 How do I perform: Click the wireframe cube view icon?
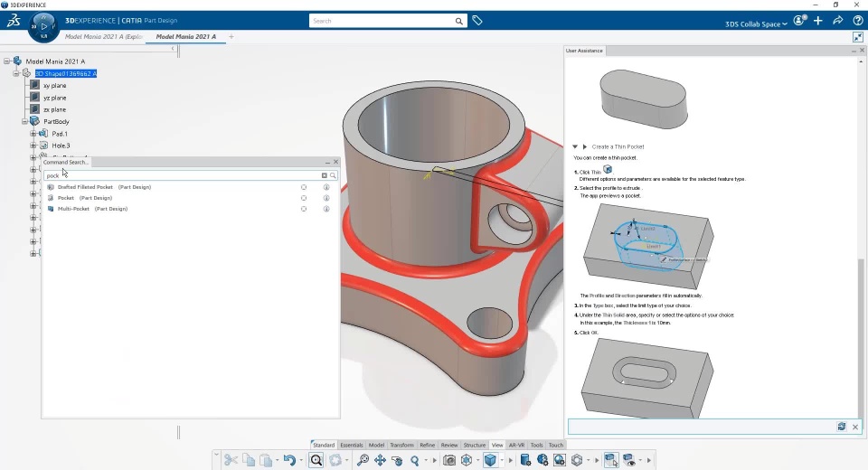tap(467, 460)
